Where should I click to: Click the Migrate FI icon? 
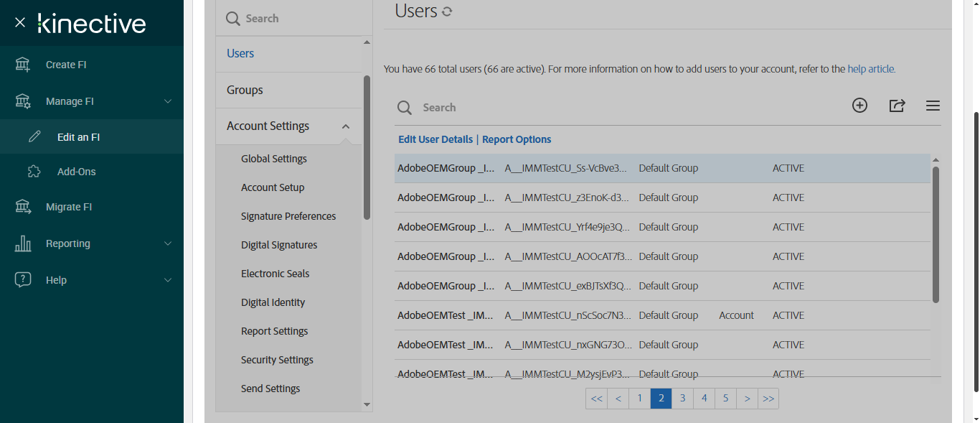(23, 207)
